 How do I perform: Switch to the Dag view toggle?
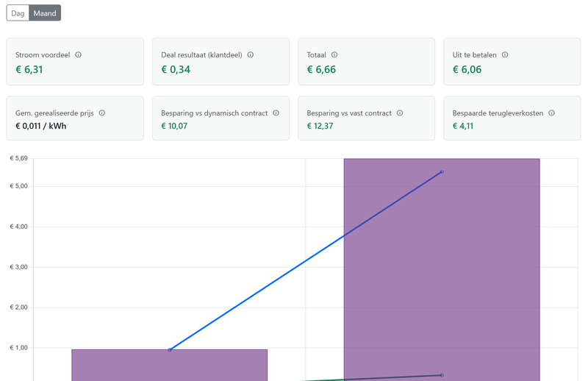point(18,13)
